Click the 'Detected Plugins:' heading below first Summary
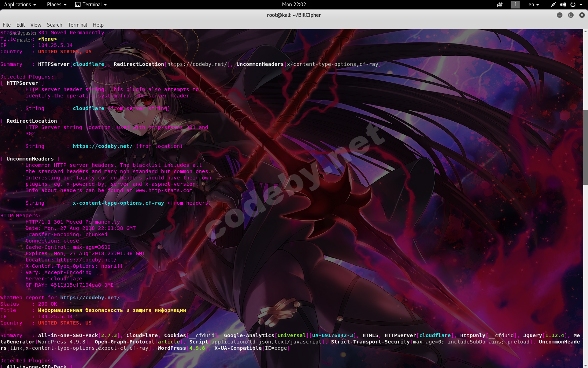The image size is (588, 368). (27, 77)
